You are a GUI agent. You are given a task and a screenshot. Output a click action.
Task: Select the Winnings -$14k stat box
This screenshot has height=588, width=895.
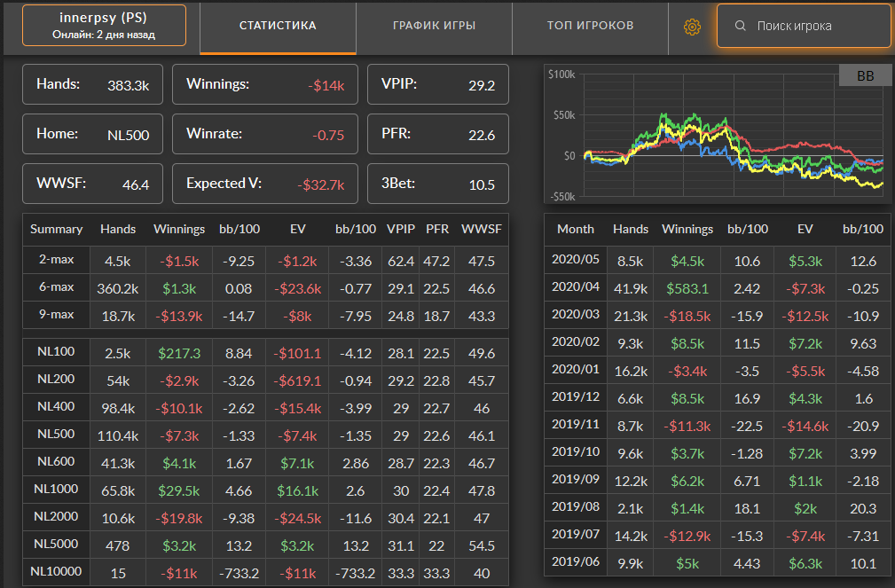(265, 84)
